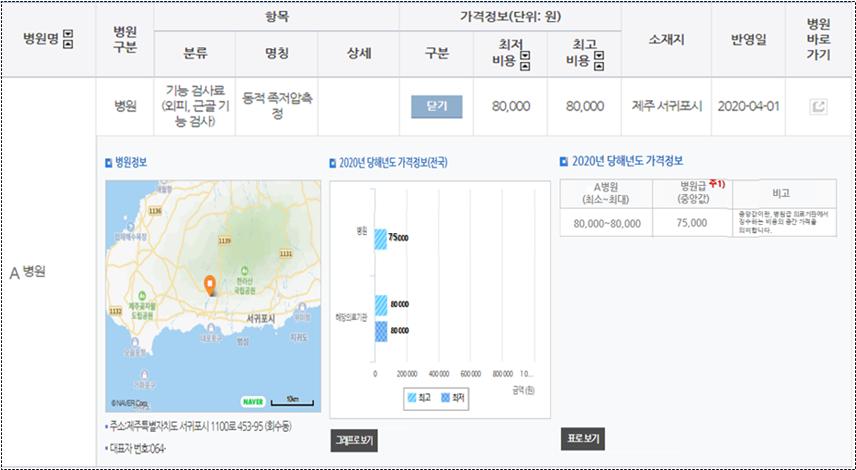This screenshot has height=470, width=856.
Task: Click the orange map location pin
Action: [210, 285]
